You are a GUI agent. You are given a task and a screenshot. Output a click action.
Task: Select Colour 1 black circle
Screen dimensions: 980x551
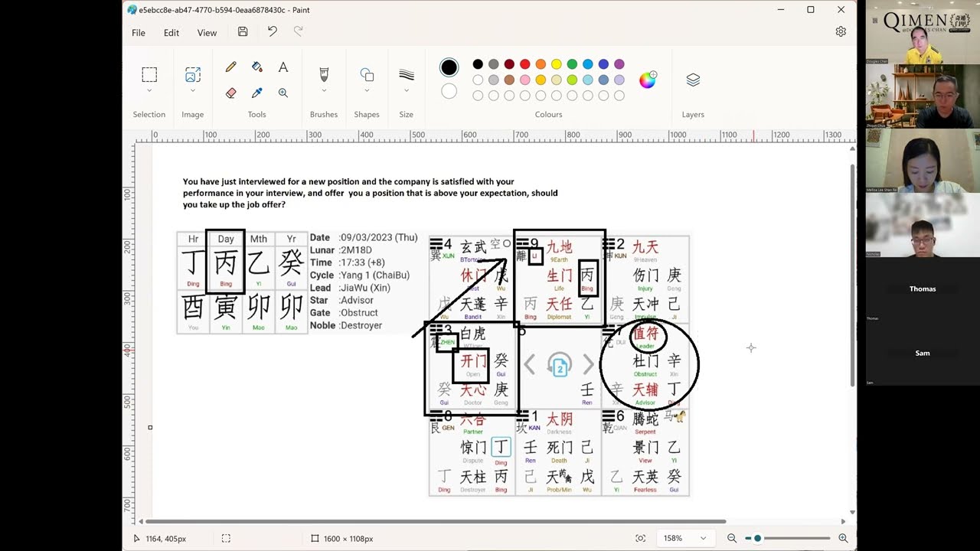(449, 67)
